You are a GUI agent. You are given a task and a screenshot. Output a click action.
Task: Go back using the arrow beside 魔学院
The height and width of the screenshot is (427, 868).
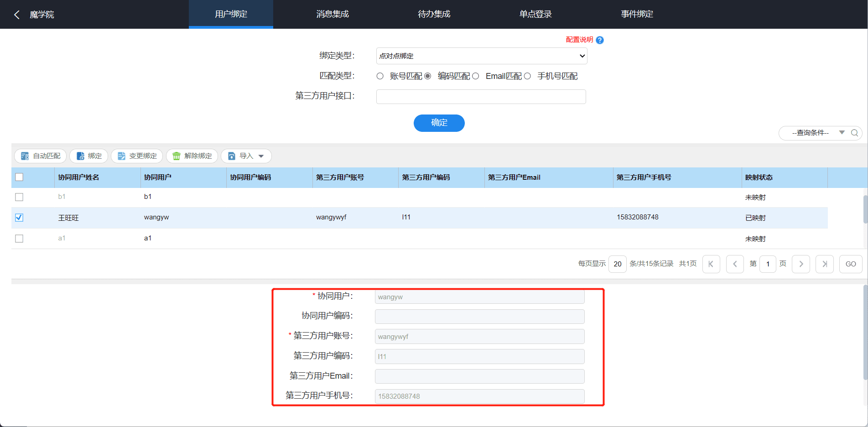point(17,15)
